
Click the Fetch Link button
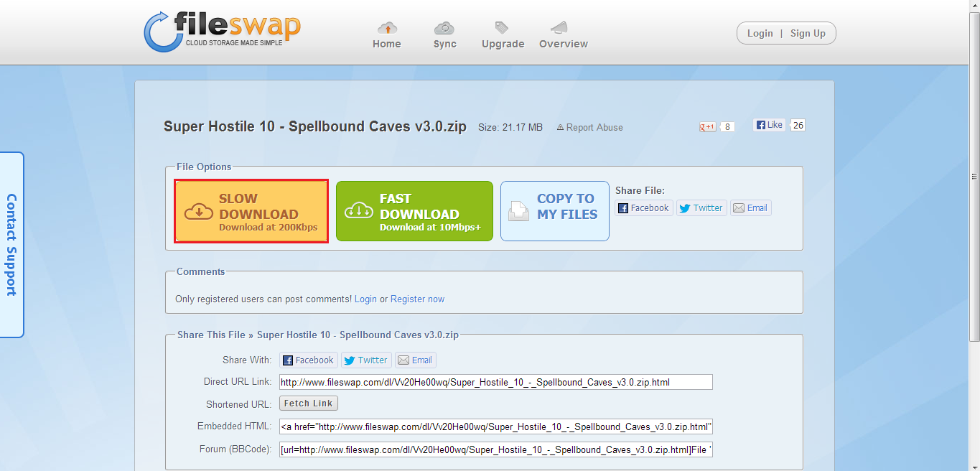click(x=309, y=404)
